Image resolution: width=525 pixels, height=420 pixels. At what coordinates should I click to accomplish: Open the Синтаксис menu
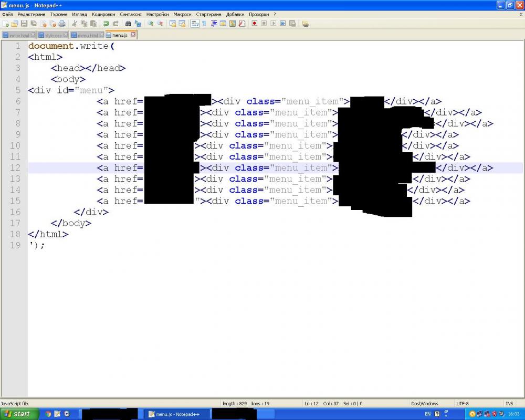(x=131, y=14)
